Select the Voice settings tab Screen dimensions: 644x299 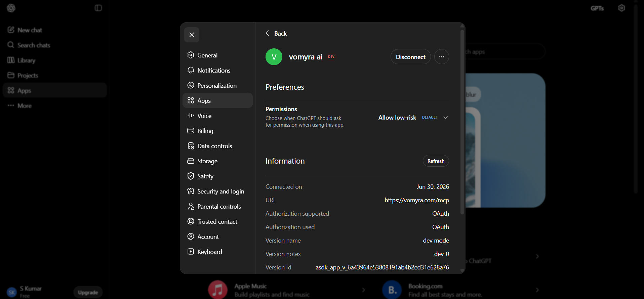point(217,116)
